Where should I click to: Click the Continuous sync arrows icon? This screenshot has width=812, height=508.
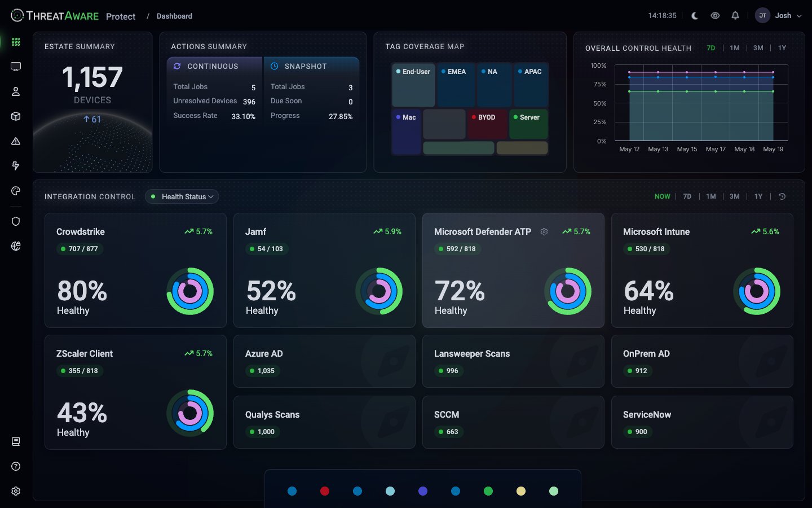(177, 66)
